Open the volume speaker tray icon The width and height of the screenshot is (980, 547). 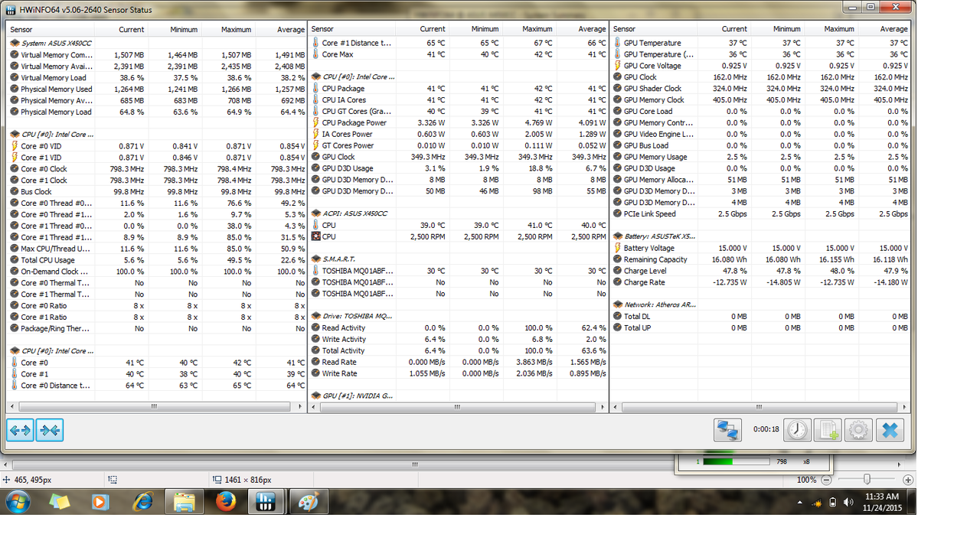tap(848, 503)
